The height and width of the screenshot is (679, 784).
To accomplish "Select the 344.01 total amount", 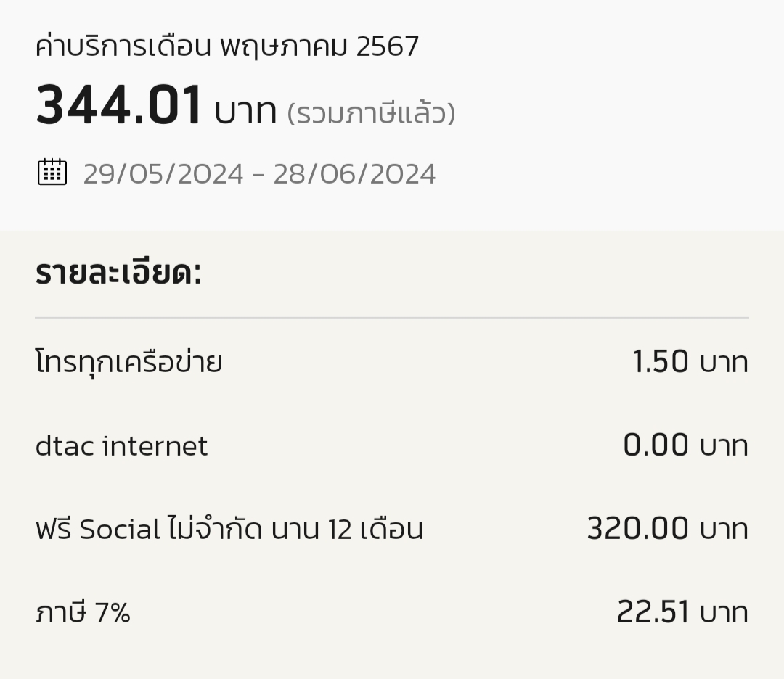I will click(x=119, y=105).
